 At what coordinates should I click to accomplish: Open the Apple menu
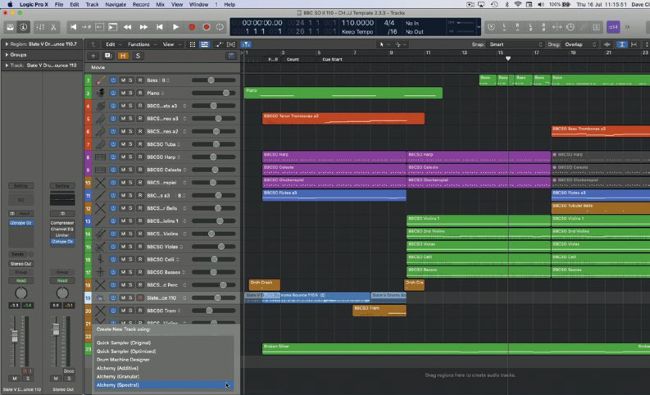(x=10, y=5)
